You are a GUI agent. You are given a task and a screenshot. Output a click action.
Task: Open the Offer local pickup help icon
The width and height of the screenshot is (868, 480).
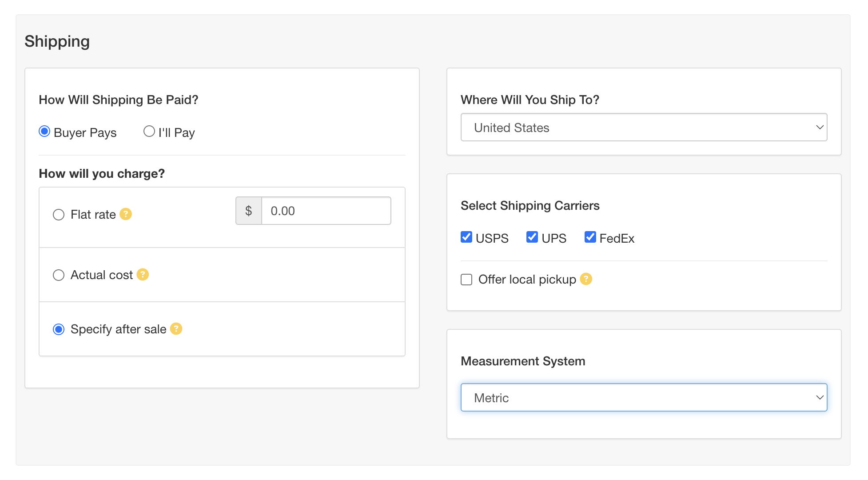coord(586,279)
